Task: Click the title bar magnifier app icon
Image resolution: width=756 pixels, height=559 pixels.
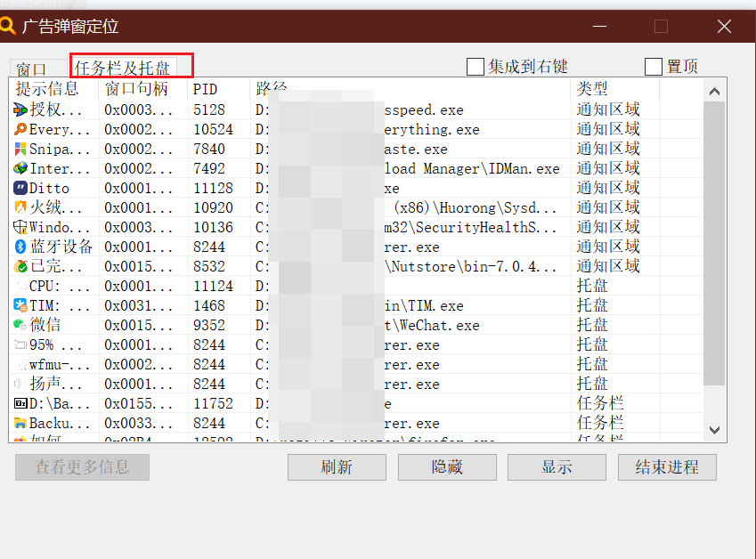Action: (7, 25)
